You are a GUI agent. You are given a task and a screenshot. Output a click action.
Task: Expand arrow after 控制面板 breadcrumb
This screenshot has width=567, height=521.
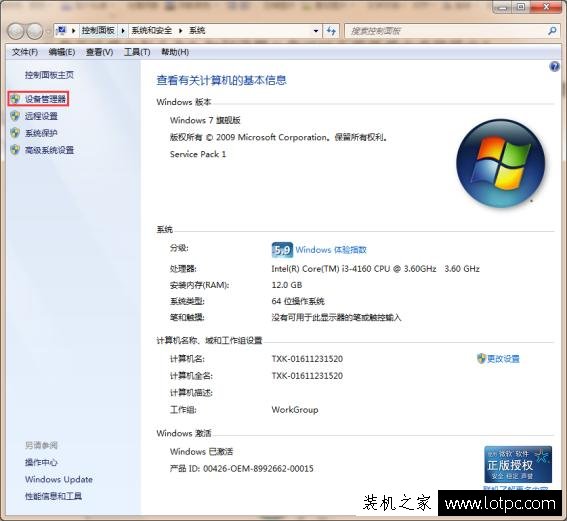point(123,31)
